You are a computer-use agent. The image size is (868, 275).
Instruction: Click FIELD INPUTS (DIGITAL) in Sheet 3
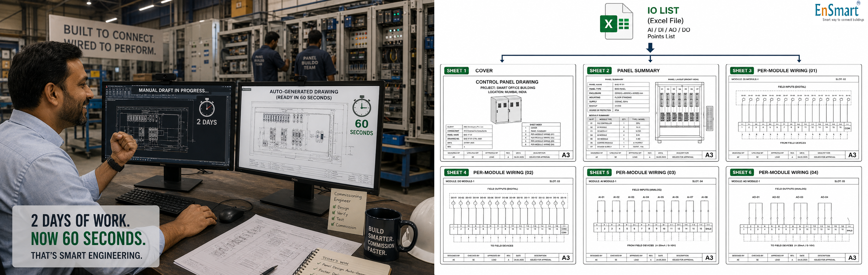[x=792, y=87]
